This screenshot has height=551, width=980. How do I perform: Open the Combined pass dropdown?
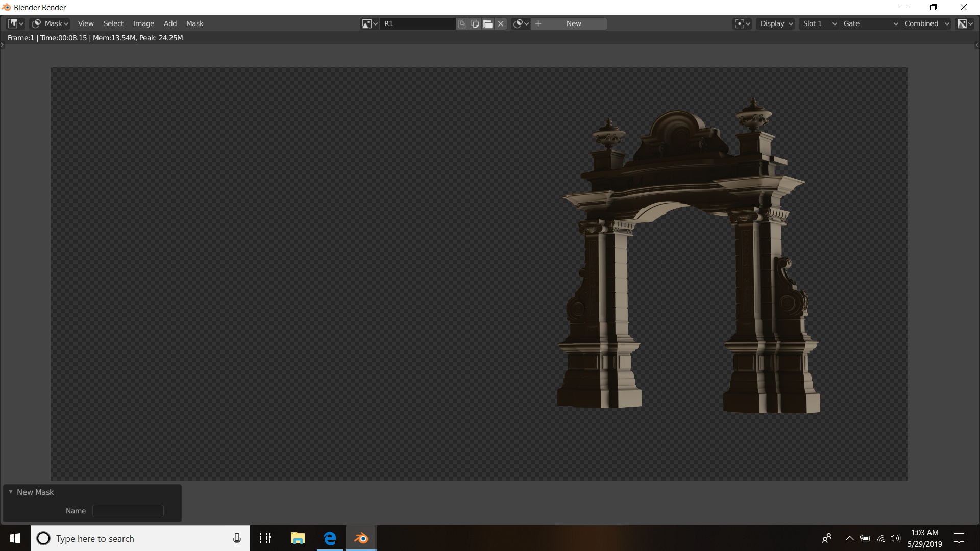tap(926, 23)
